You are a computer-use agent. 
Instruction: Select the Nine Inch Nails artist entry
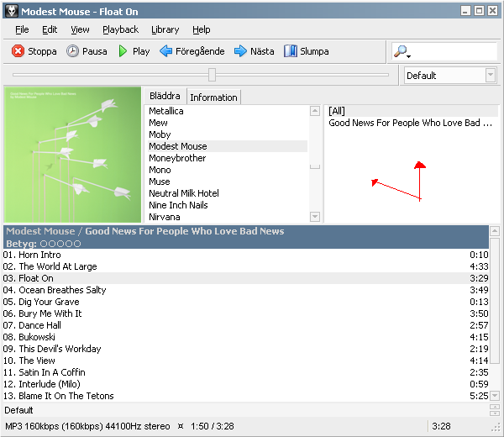(x=177, y=205)
